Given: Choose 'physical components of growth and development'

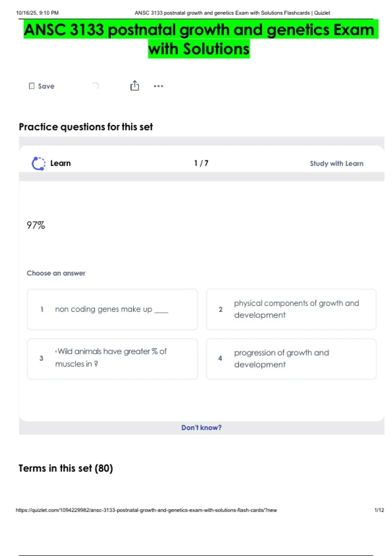Looking at the screenshot, I should (x=291, y=309).
